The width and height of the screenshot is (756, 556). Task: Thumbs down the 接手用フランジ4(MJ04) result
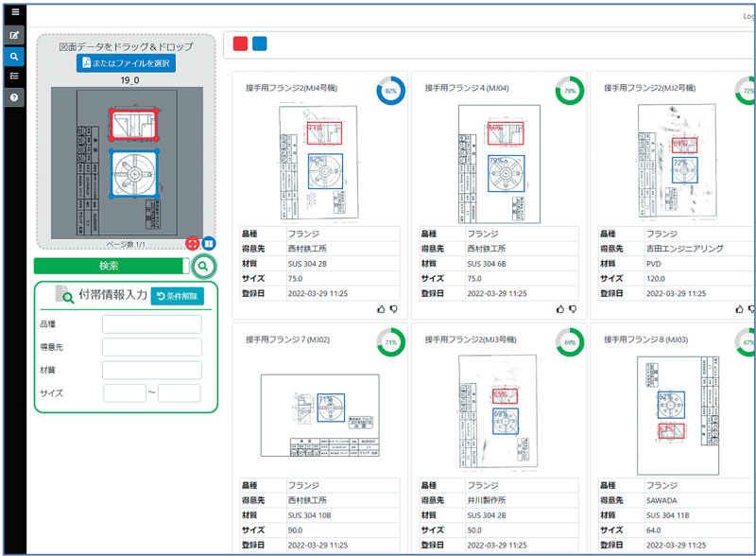(x=573, y=308)
